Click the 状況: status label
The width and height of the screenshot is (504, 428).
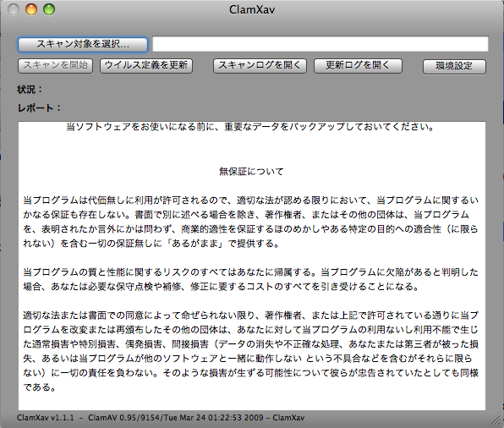[x=30, y=89]
